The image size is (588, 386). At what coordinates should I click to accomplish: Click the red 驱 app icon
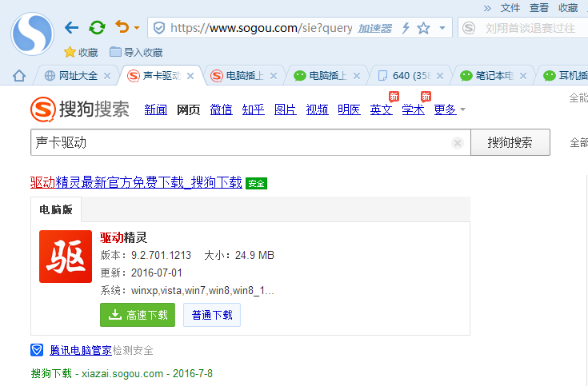66,257
